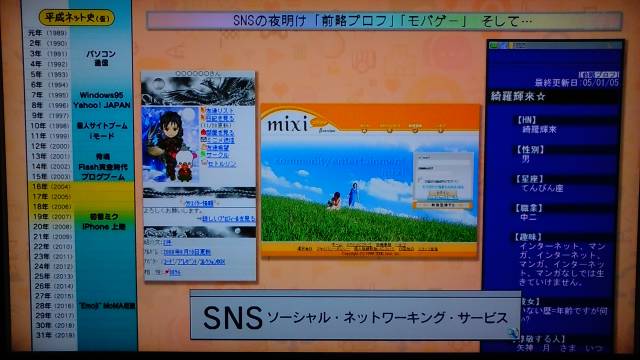Select the 19年 (2007) row in the timeline

82,217
